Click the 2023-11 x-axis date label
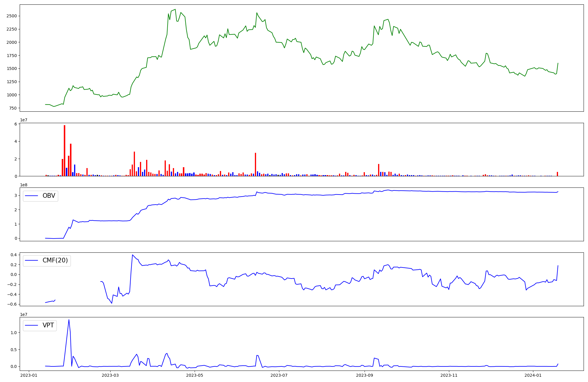Viewport: 588px width, 382px height. coord(449,375)
